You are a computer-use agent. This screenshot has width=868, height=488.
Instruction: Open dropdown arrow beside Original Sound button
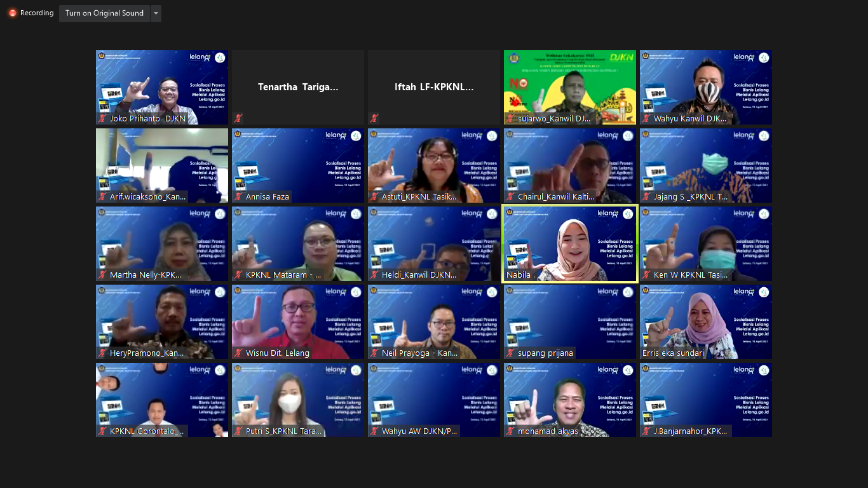pyautogui.click(x=156, y=13)
